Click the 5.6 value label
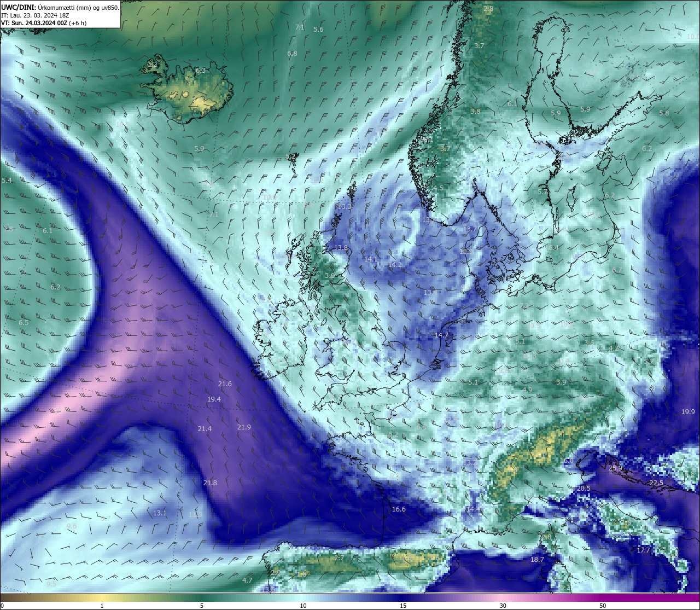 318,30
